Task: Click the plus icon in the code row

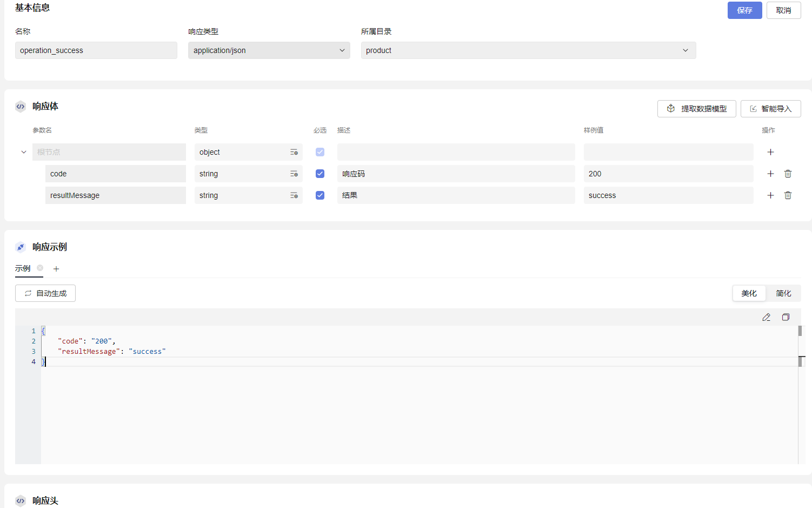Action: (x=770, y=174)
